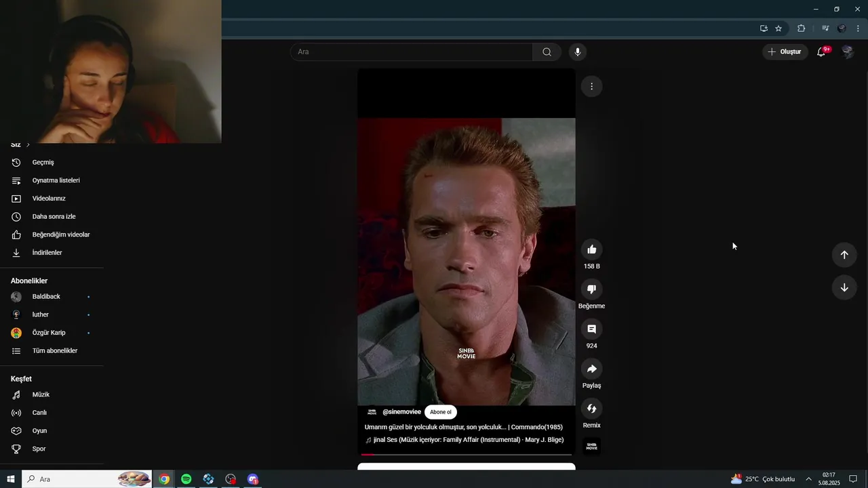Click the sinemoviee channel avatar
This screenshot has height=488, width=868.
coord(372,412)
